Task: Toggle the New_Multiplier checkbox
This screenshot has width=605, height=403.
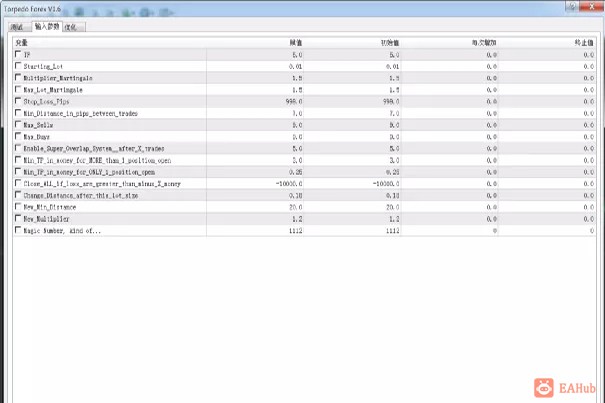Action: (x=18, y=218)
